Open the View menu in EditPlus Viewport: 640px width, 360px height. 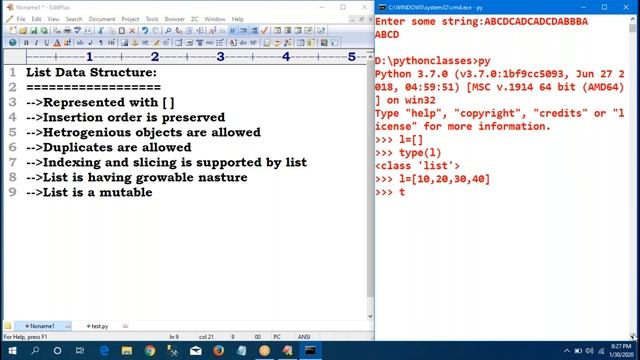(53, 19)
